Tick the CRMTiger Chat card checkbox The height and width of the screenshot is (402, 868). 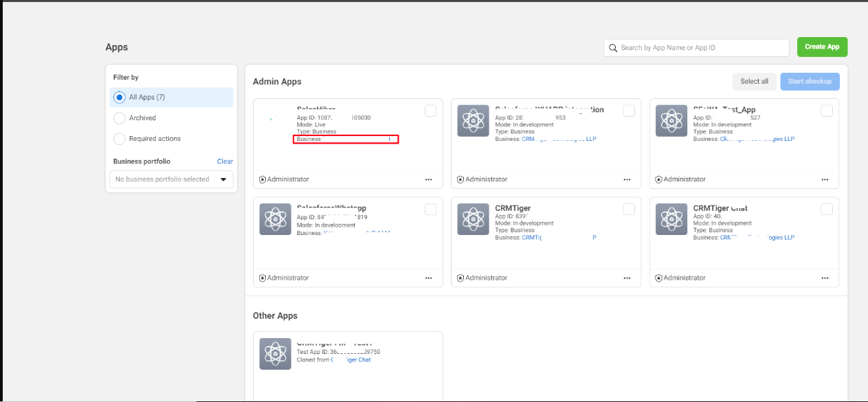click(x=827, y=210)
